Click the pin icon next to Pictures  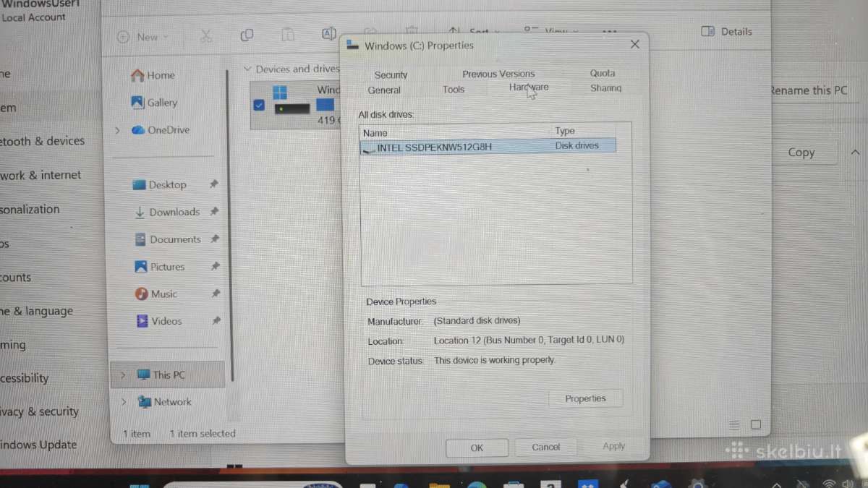tap(215, 266)
